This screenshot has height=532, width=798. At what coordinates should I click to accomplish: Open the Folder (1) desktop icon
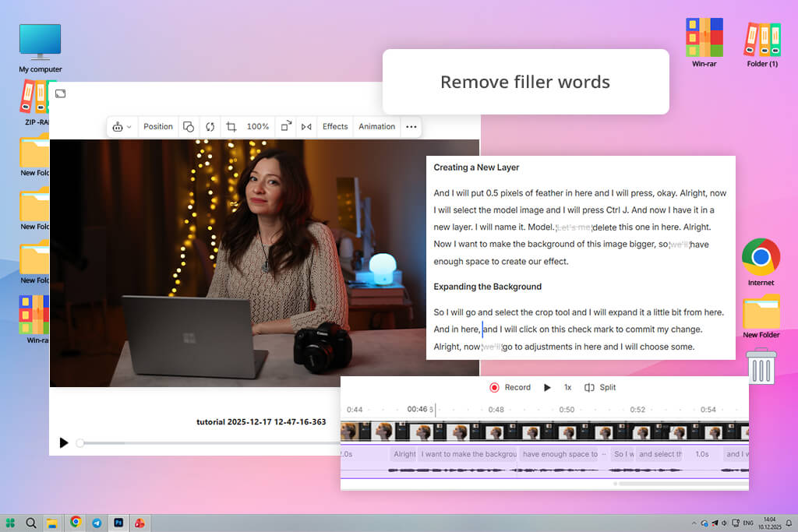(x=762, y=44)
